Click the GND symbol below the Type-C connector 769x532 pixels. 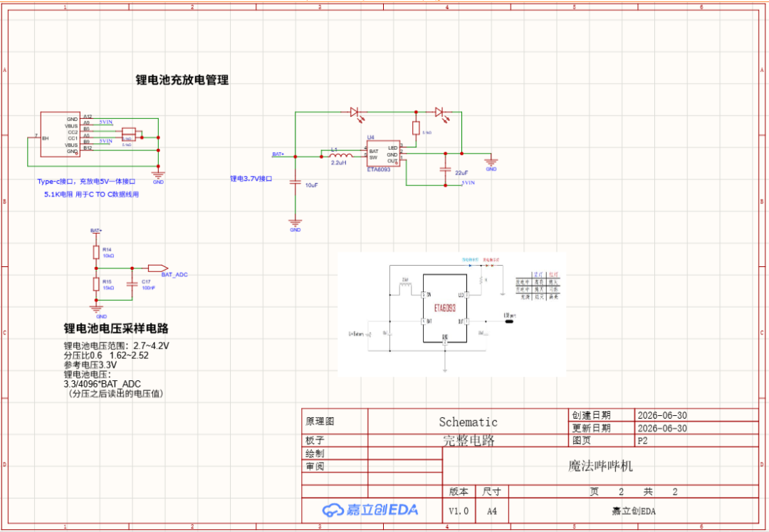[158, 174]
